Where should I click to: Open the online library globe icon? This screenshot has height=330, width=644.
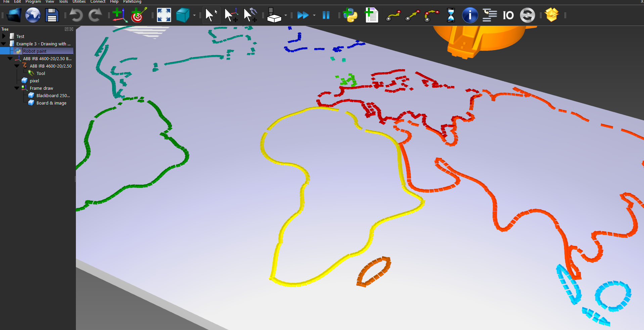point(33,15)
